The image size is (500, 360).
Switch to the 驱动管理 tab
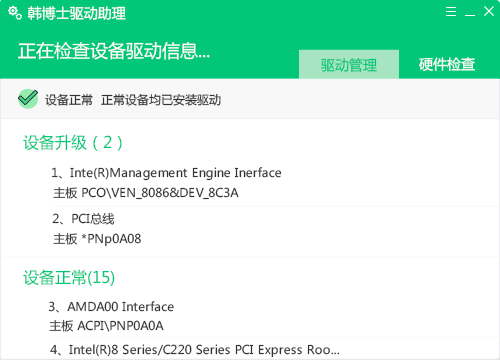[349, 64]
